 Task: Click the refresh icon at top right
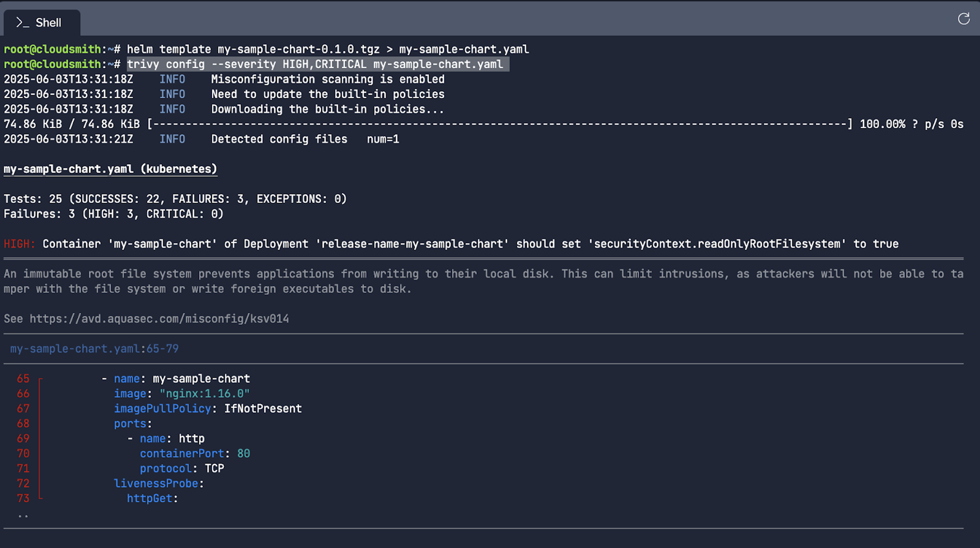(x=964, y=19)
